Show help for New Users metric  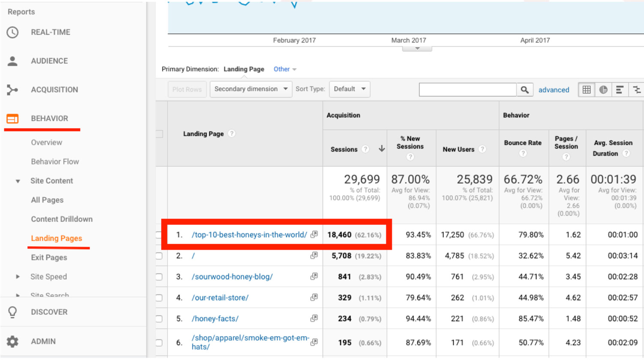point(482,149)
